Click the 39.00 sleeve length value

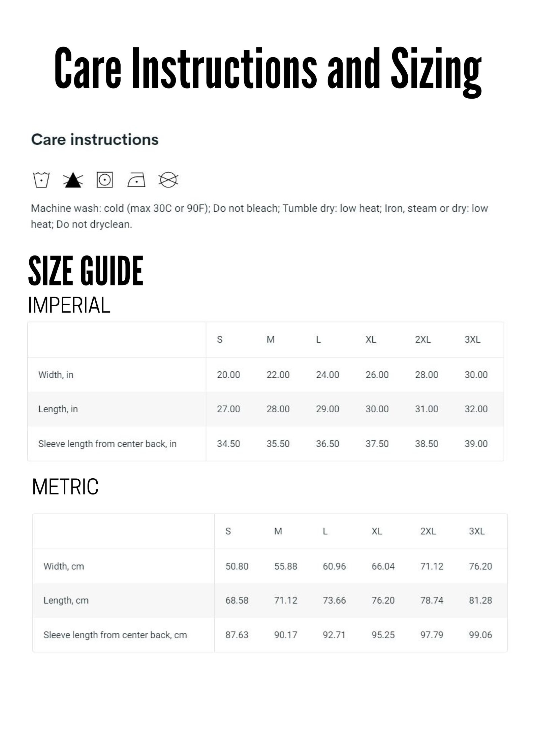click(476, 444)
